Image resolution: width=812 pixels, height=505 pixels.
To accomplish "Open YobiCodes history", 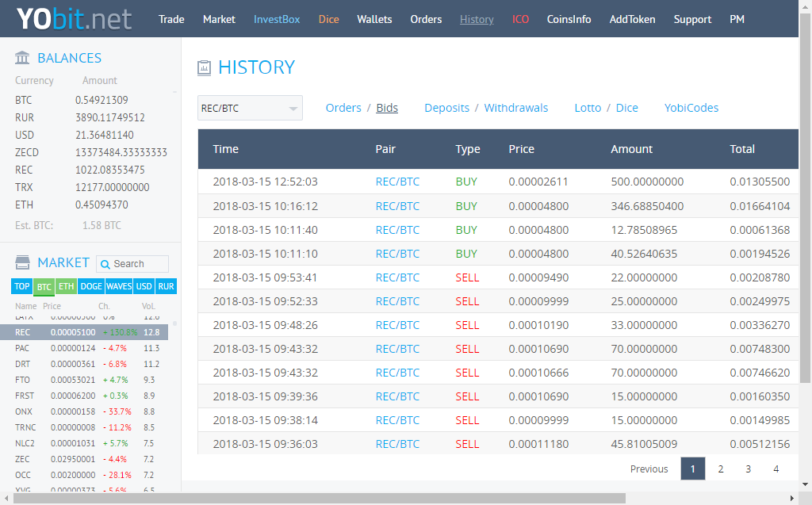I will [691, 108].
